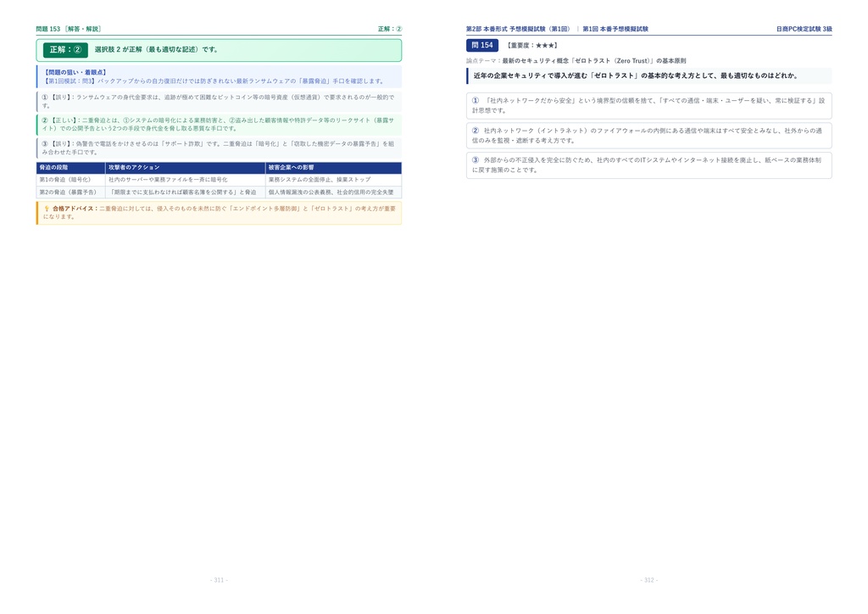868x614 pixels.
Task: Select answer option ③ about 紙ベースの業務体制
Action: point(648,165)
